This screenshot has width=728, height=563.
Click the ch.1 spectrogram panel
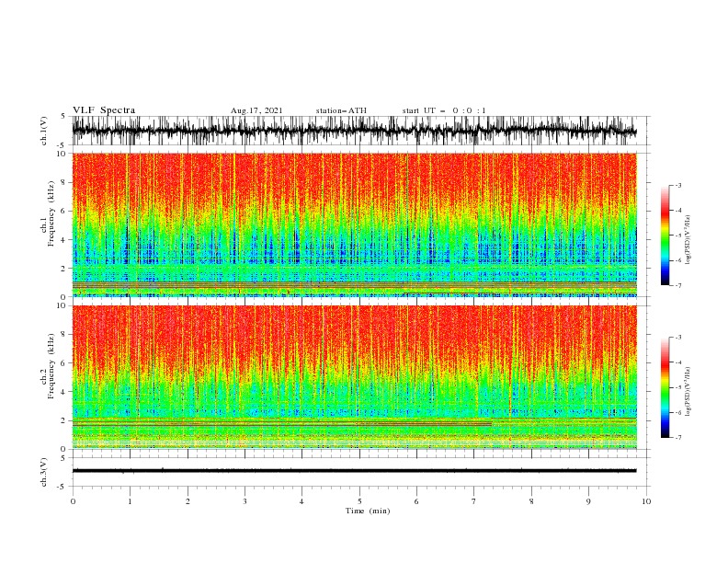354,224
